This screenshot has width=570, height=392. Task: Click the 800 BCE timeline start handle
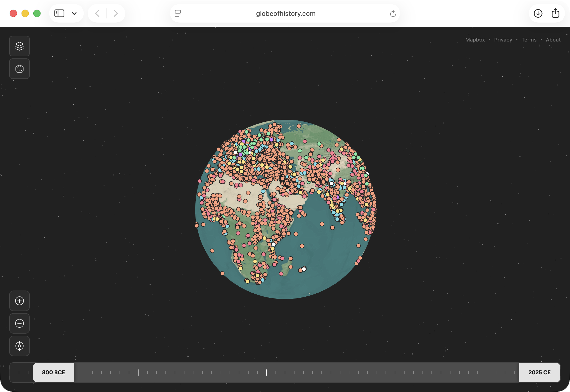point(54,372)
